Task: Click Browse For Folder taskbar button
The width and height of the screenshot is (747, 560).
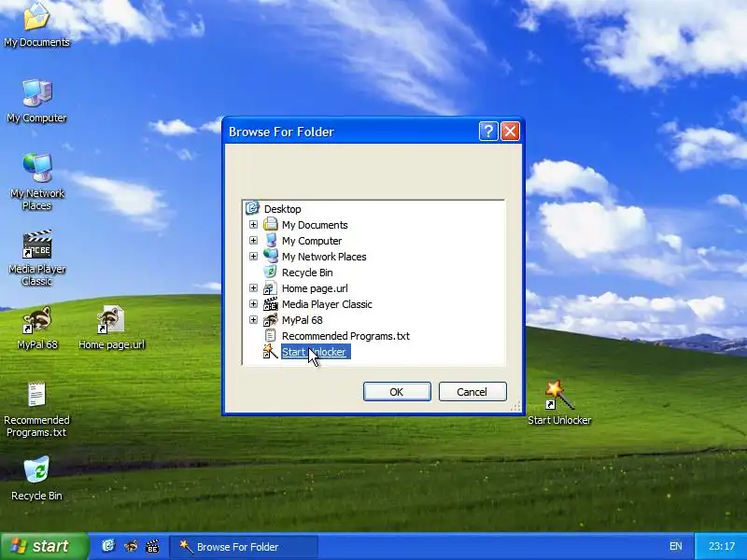Action: 244,546
